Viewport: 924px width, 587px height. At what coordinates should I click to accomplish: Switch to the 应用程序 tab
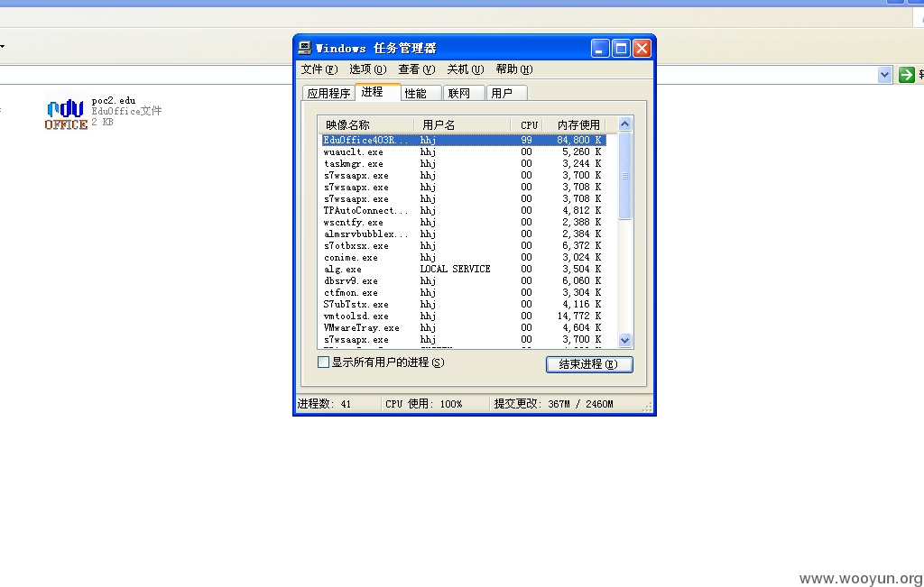(328, 93)
